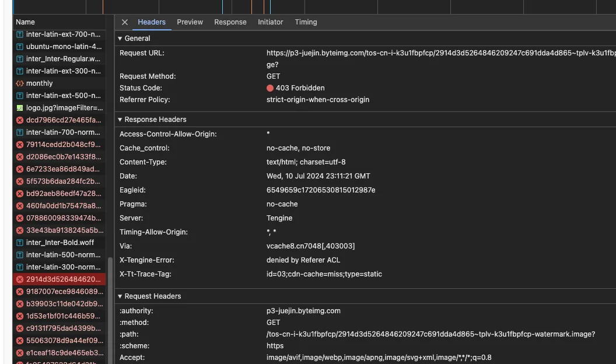The image size is (616, 364).
Task: Click error icon of 5f573b6daa284fc2b request
Action: pos(20,181)
